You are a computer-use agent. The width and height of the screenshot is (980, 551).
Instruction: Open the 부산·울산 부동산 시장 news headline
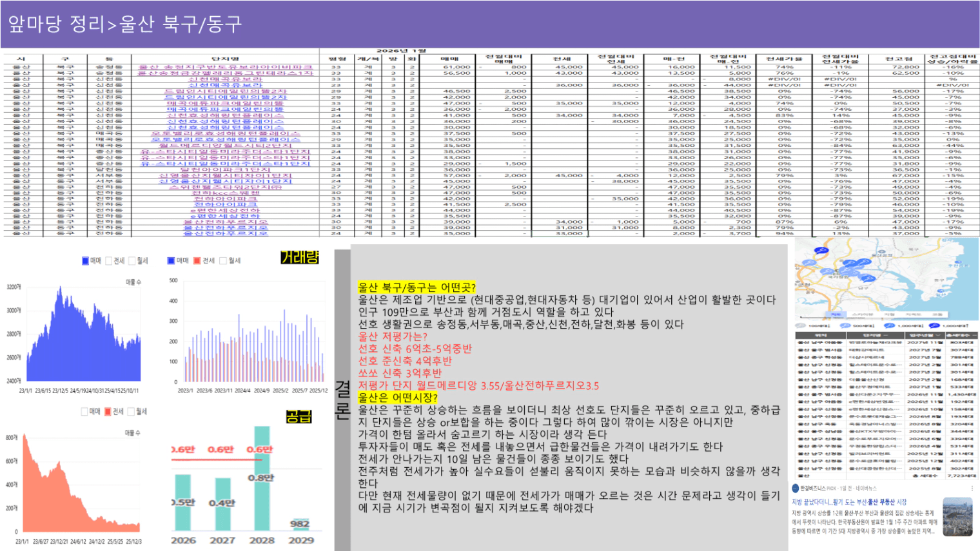[x=848, y=502]
